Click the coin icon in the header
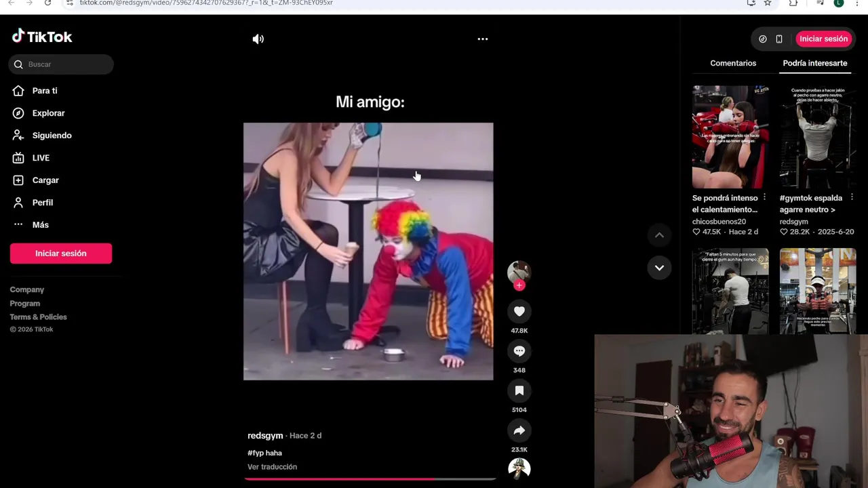The image size is (868, 488). coord(763,39)
